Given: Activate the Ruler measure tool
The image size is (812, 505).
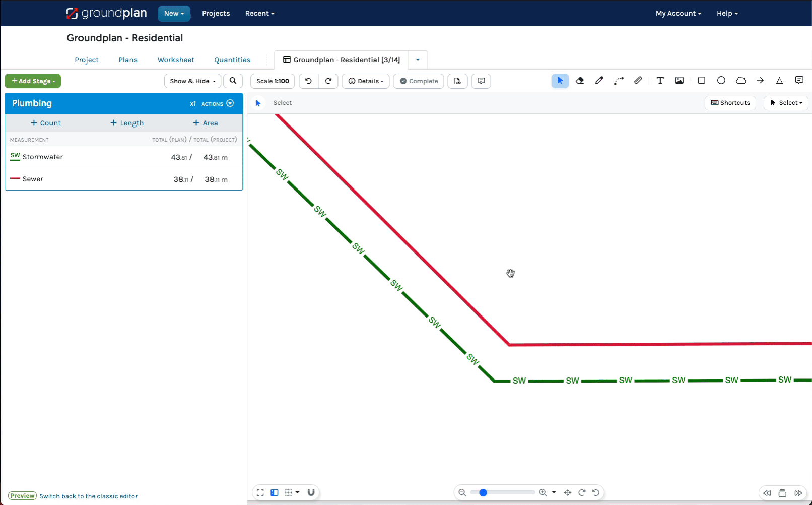Looking at the screenshot, I should [x=638, y=81].
